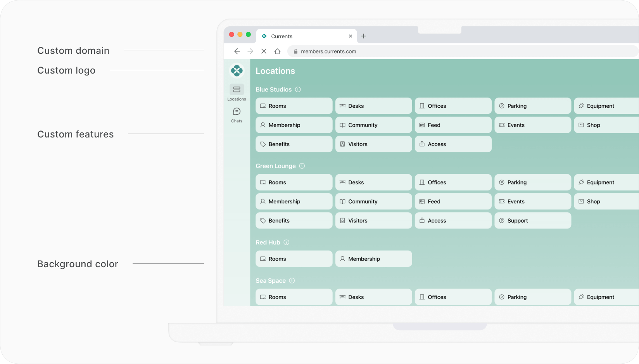Click the lock icon in the address bar
The height and width of the screenshot is (364, 639).
coord(295,51)
